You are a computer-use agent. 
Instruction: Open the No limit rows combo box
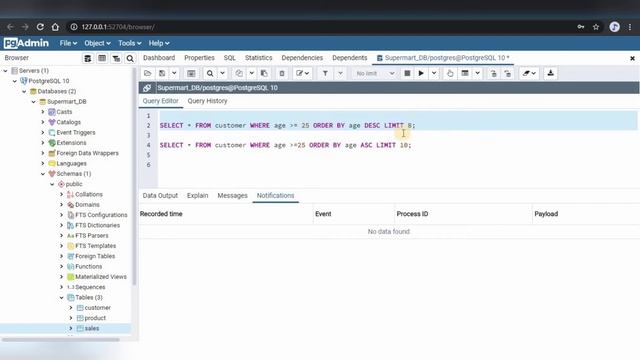coord(375,73)
